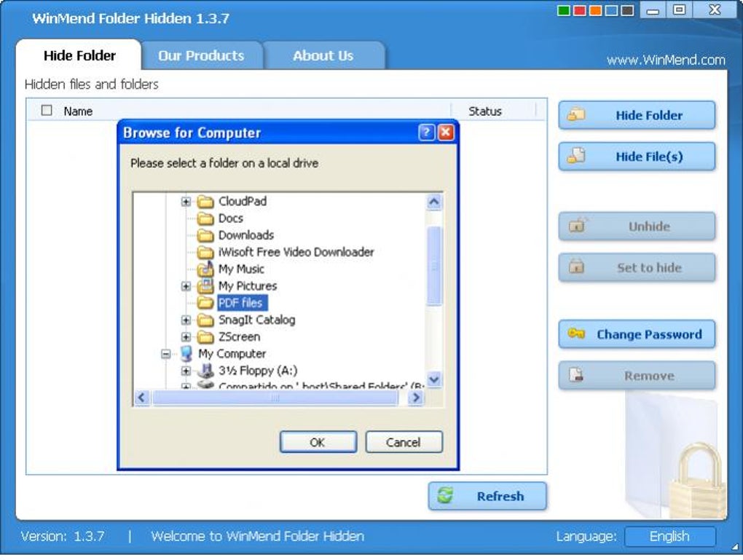Click the Unhide button
This screenshot has width=743, height=560.
tap(637, 226)
